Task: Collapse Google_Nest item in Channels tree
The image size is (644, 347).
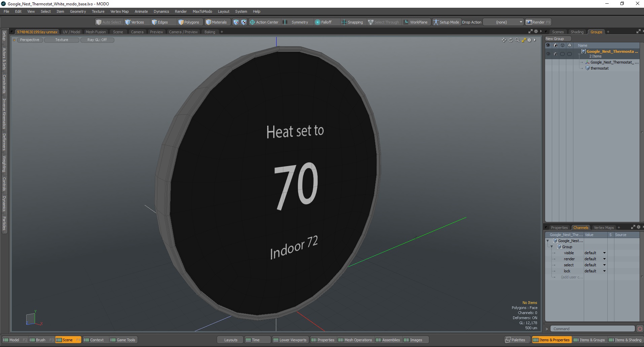Action: click(548, 241)
